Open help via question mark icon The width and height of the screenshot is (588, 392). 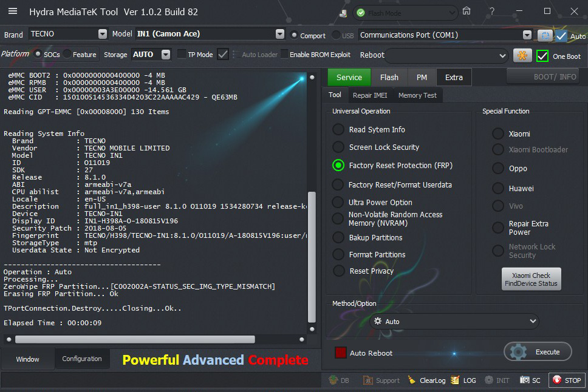coord(491,12)
